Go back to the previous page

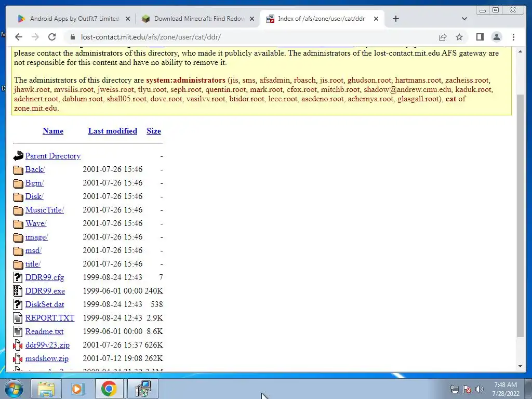point(19,37)
